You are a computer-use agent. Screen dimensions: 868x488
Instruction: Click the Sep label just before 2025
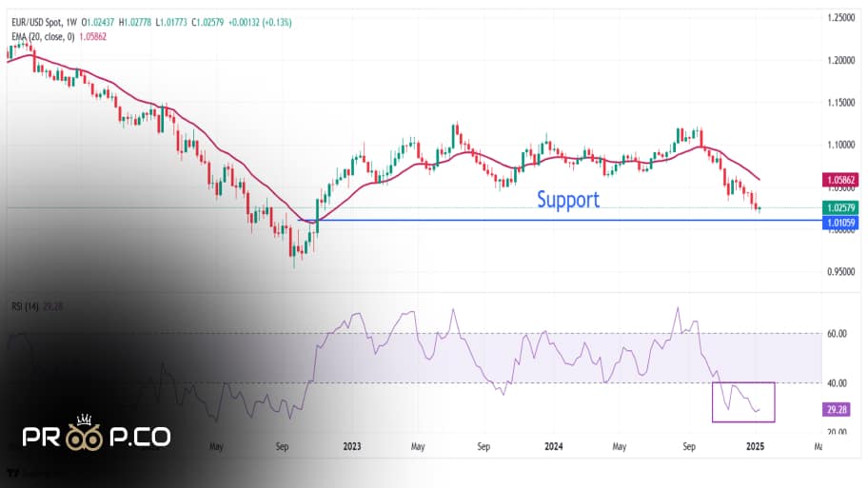(x=689, y=446)
